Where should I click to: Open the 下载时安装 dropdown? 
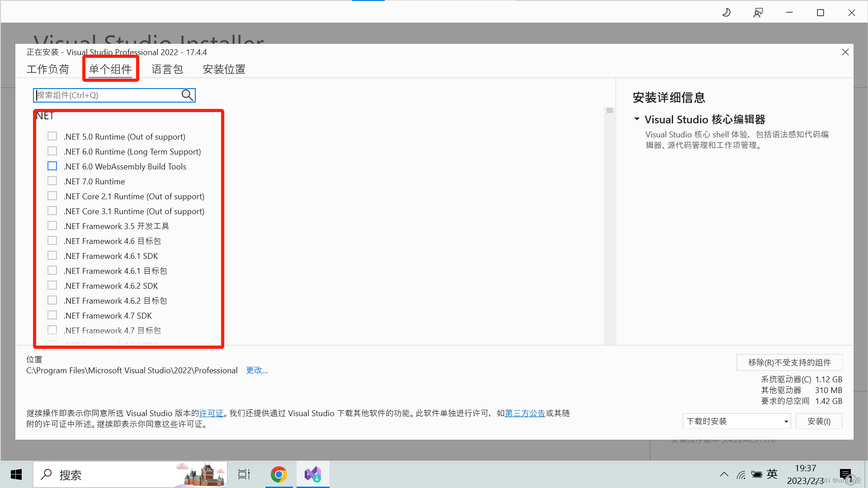pos(736,421)
